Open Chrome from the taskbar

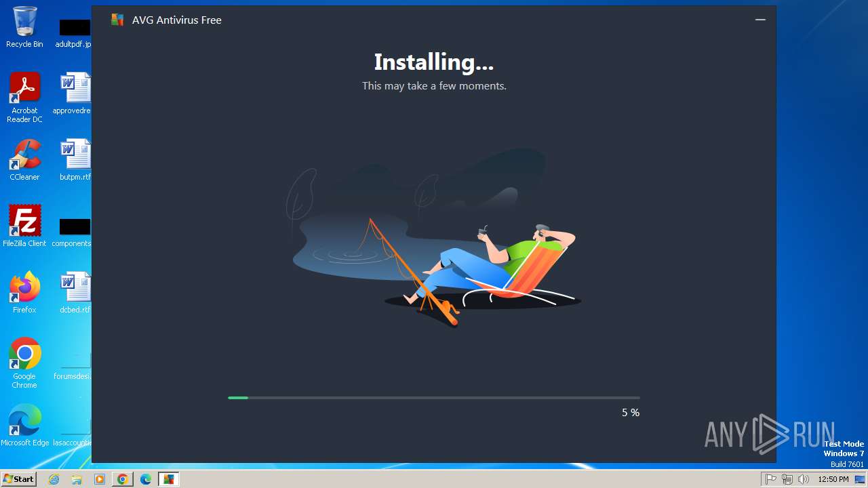pyautogui.click(x=123, y=479)
